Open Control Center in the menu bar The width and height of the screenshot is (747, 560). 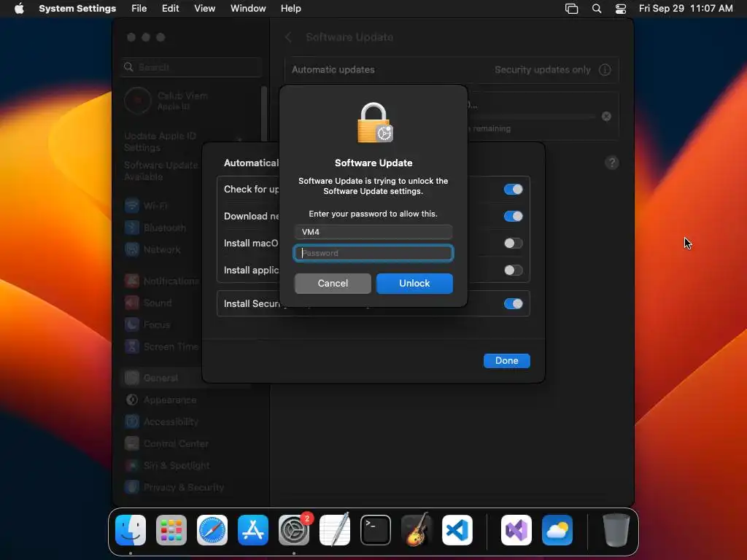pyautogui.click(x=621, y=9)
